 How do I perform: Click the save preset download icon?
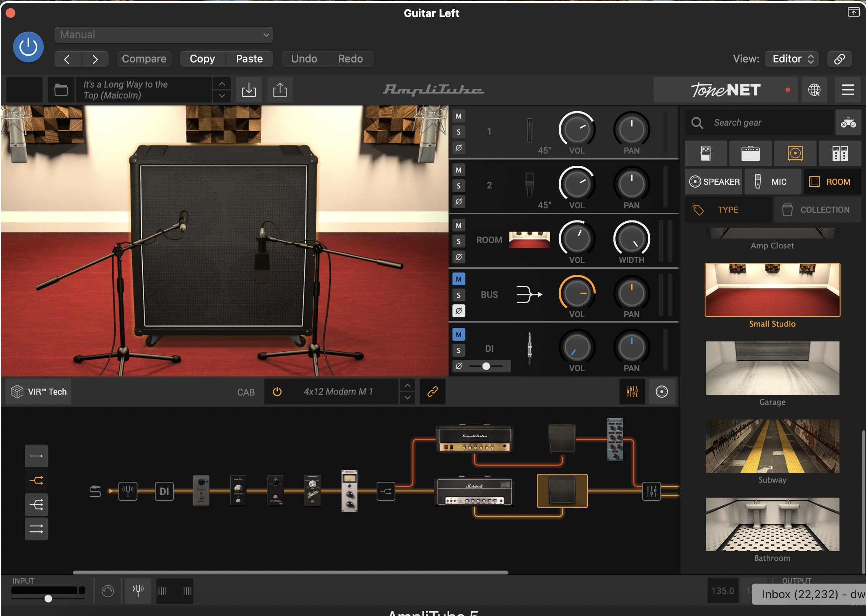pos(249,90)
